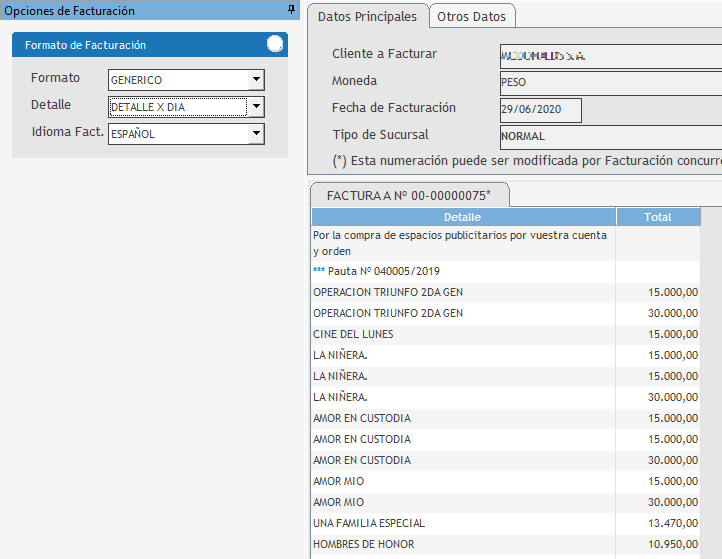This screenshot has width=722, height=559.
Task: Click the Moneda field showing PESO
Action: 610,83
